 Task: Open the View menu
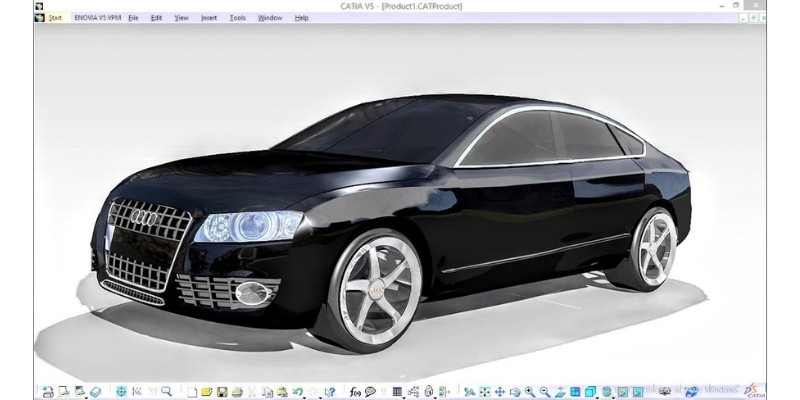coord(181,18)
